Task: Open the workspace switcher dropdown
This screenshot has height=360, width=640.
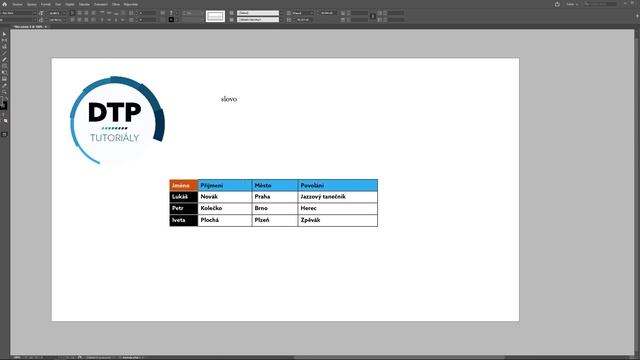Action: [572, 4]
